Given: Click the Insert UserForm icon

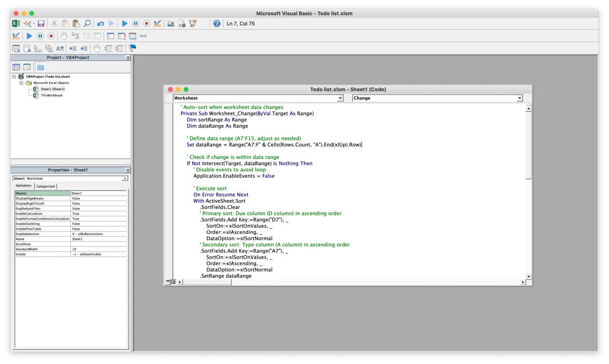Looking at the screenshot, I should pos(27,23).
